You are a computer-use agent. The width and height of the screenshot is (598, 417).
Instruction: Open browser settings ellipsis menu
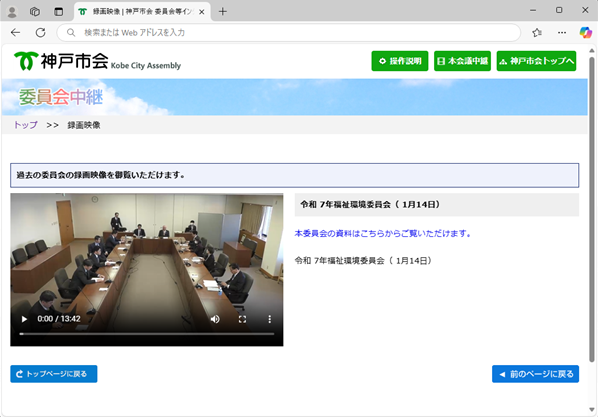[562, 33]
